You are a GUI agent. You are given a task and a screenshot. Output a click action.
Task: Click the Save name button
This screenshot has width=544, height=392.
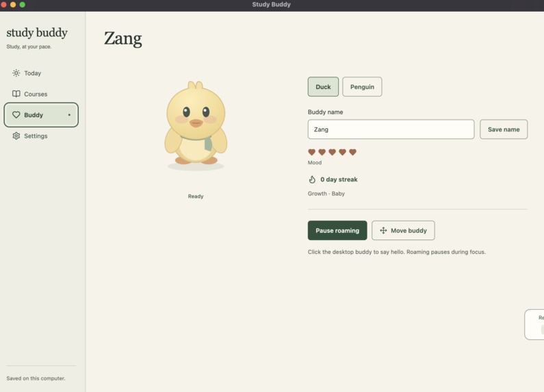click(504, 129)
